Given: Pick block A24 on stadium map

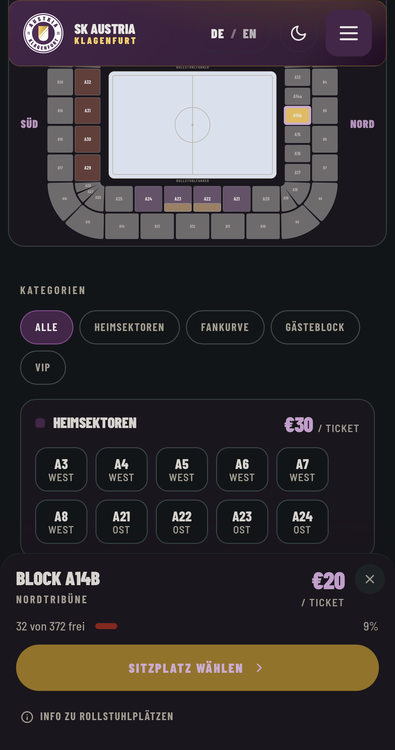Looking at the screenshot, I should coord(149,199).
